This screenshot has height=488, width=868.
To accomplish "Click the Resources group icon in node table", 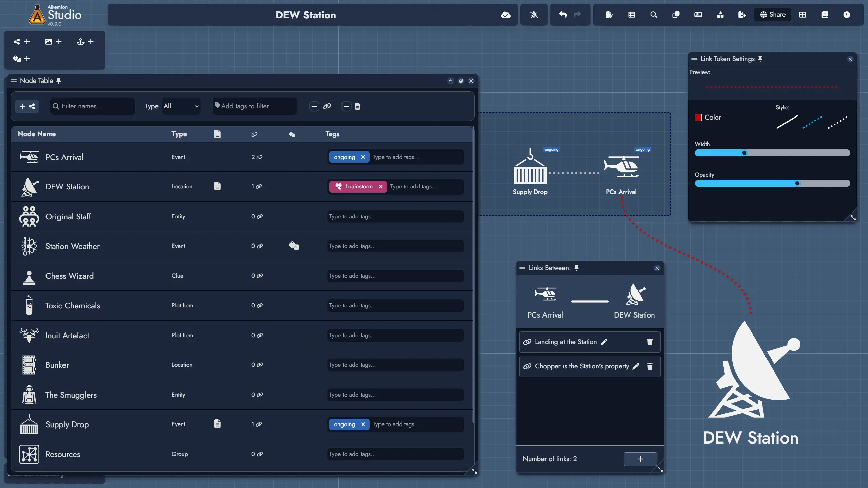I will click(x=29, y=454).
